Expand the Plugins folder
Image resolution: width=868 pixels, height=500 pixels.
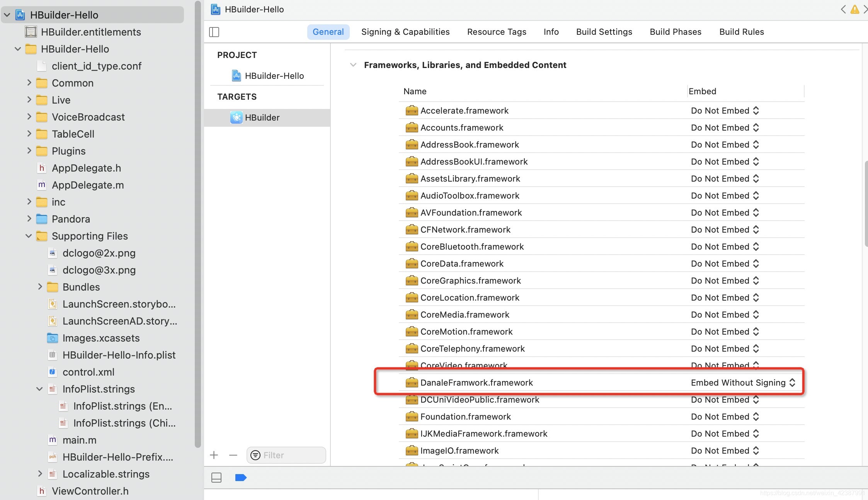click(29, 151)
